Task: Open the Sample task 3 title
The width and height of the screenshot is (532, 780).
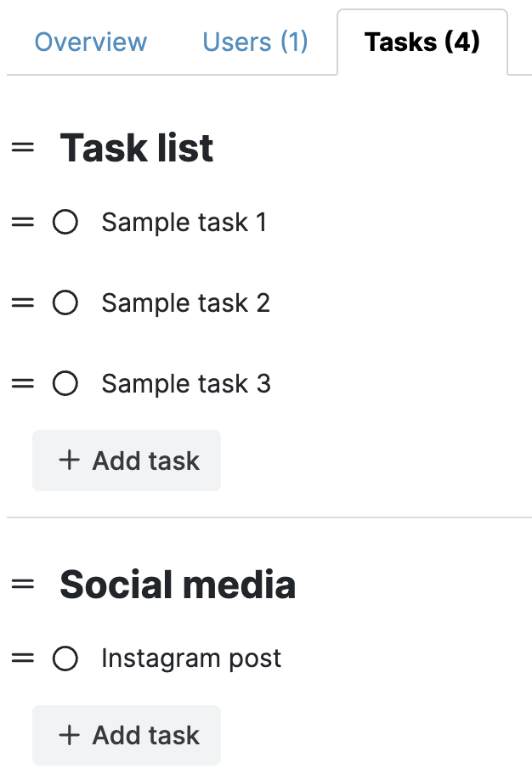Action: [x=185, y=383]
